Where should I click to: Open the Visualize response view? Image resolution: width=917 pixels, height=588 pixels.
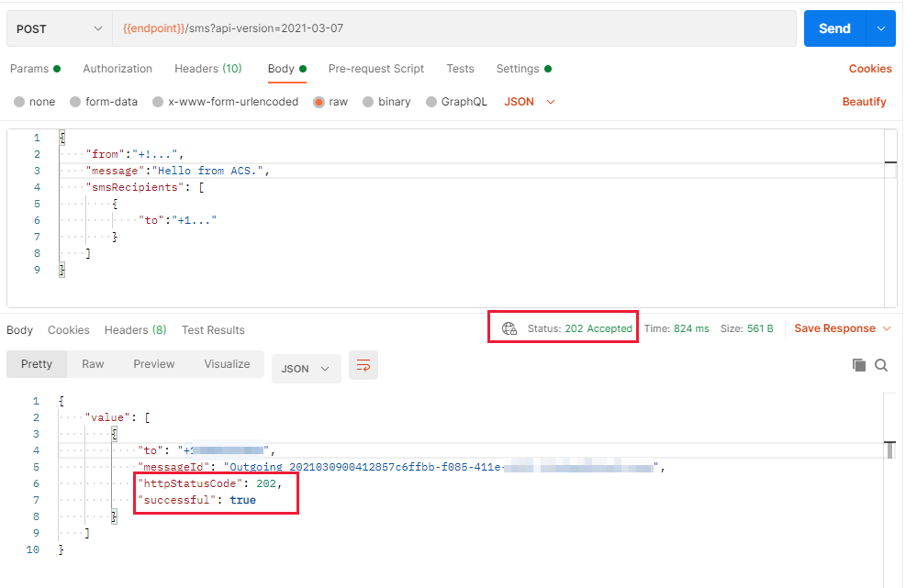(227, 363)
